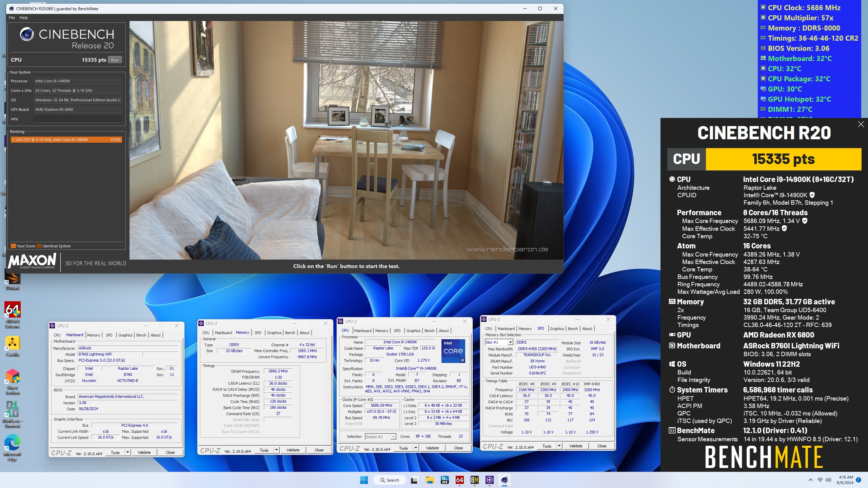Open the 3DMark desktop shortcut

12,280
